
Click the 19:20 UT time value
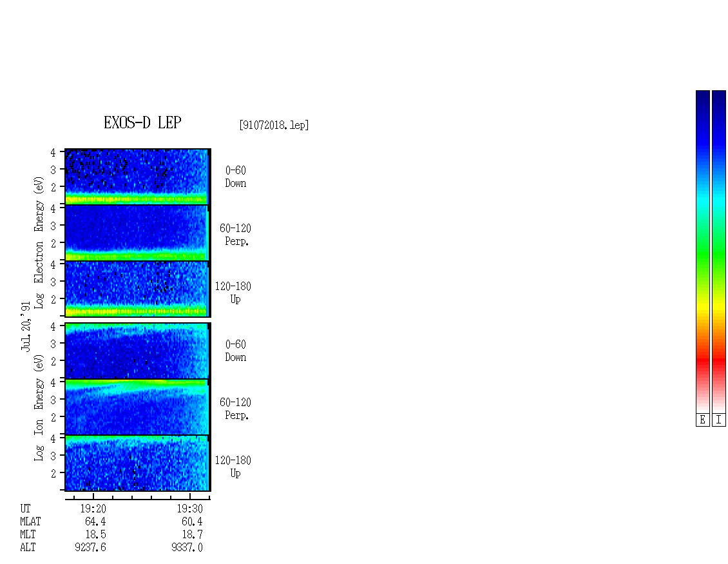point(93,509)
